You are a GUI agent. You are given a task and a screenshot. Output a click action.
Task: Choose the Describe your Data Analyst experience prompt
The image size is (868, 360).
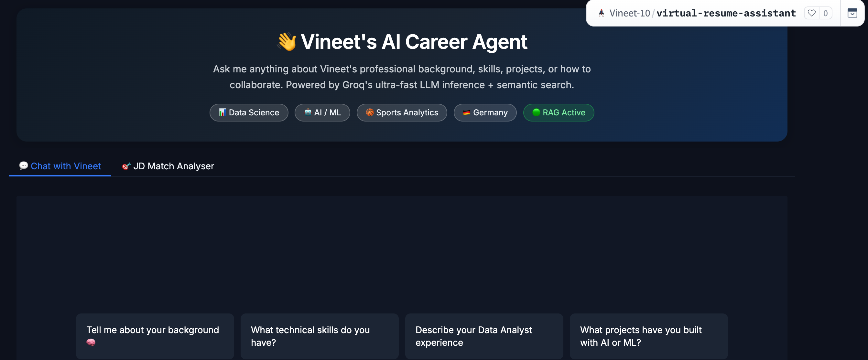tap(484, 336)
